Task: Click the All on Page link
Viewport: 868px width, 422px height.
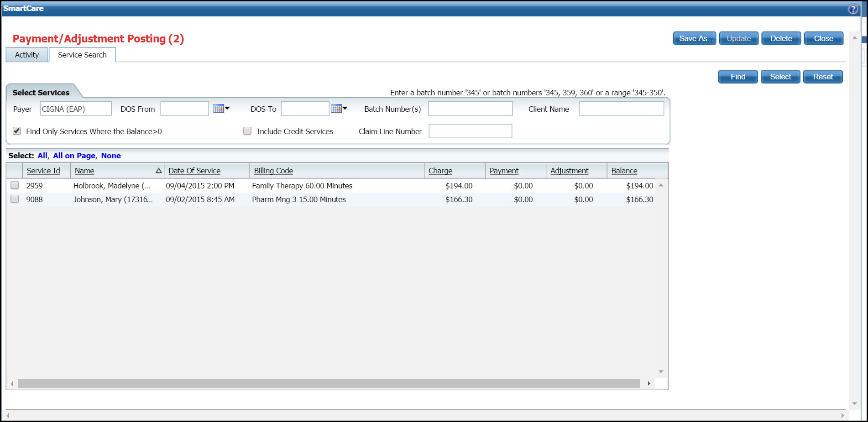Action: click(x=74, y=156)
